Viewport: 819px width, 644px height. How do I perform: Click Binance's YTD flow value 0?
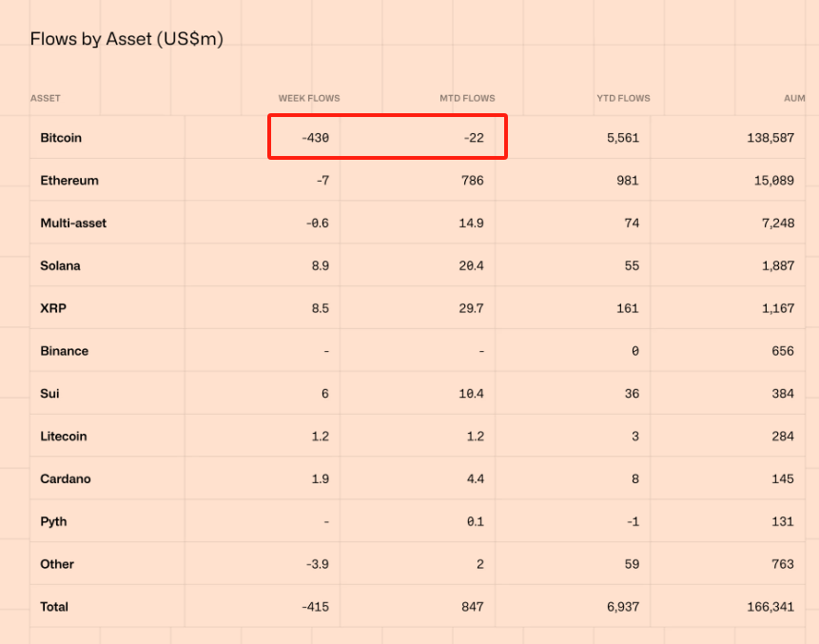pyautogui.click(x=635, y=350)
